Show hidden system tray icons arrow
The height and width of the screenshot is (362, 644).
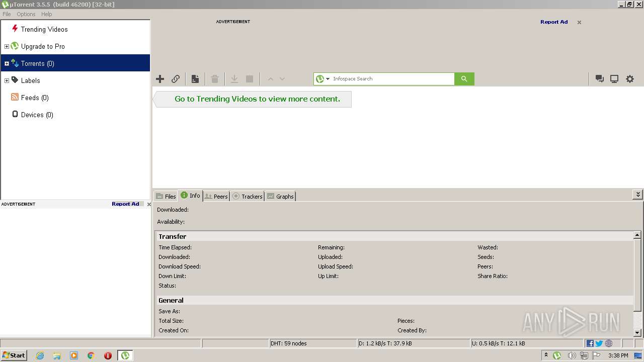[546, 355]
